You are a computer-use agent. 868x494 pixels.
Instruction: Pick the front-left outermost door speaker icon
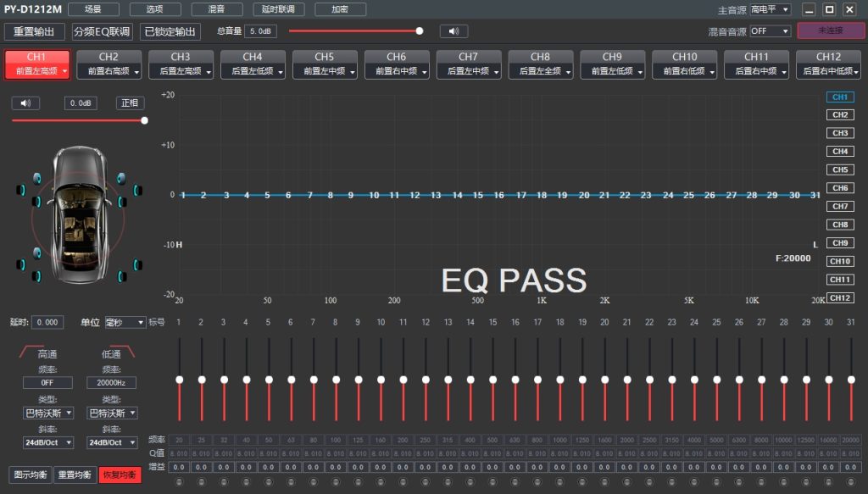[21, 191]
